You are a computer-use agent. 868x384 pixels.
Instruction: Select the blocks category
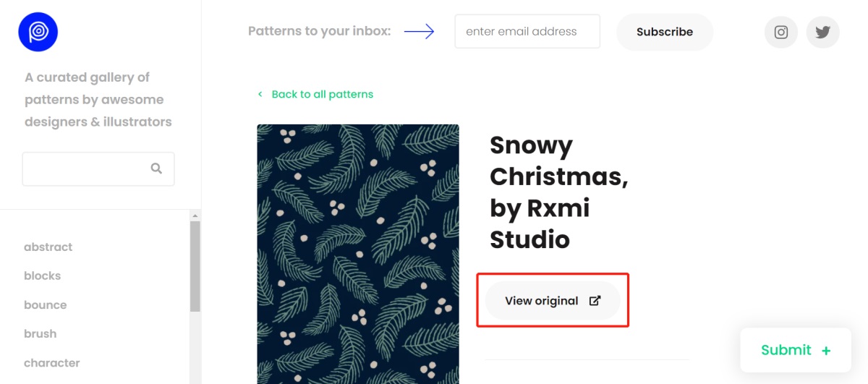pos(42,276)
